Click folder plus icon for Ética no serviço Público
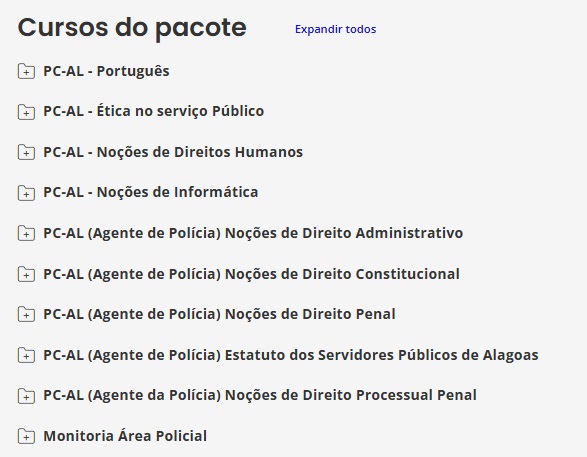This screenshot has width=587, height=457. (26, 112)
